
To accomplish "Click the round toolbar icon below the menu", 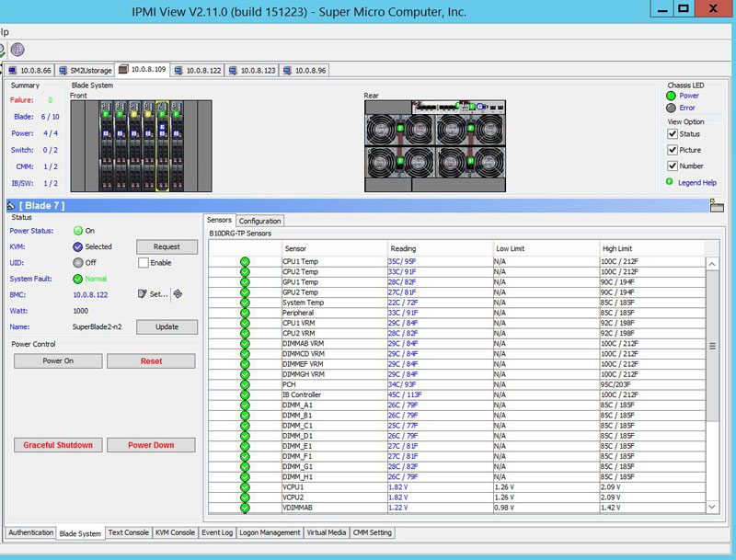I will pos(17,50).
